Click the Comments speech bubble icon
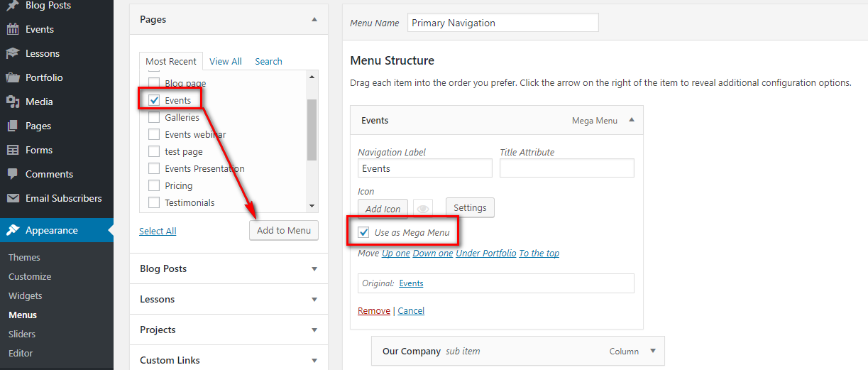 [x=13, y=174]
